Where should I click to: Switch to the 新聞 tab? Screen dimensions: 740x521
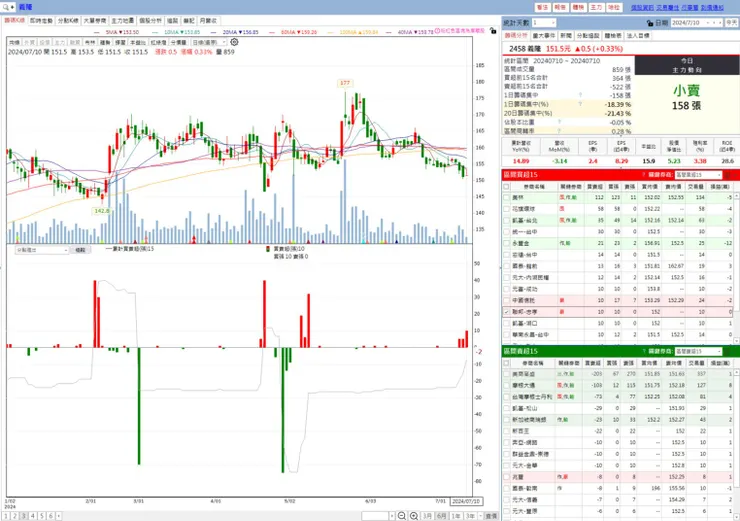pos(566,35)
